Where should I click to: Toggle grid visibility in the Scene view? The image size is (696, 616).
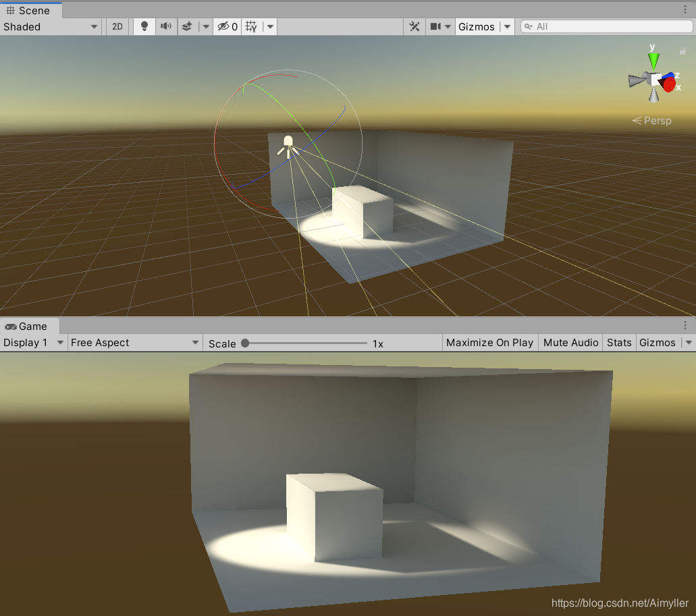pos(250,26)
